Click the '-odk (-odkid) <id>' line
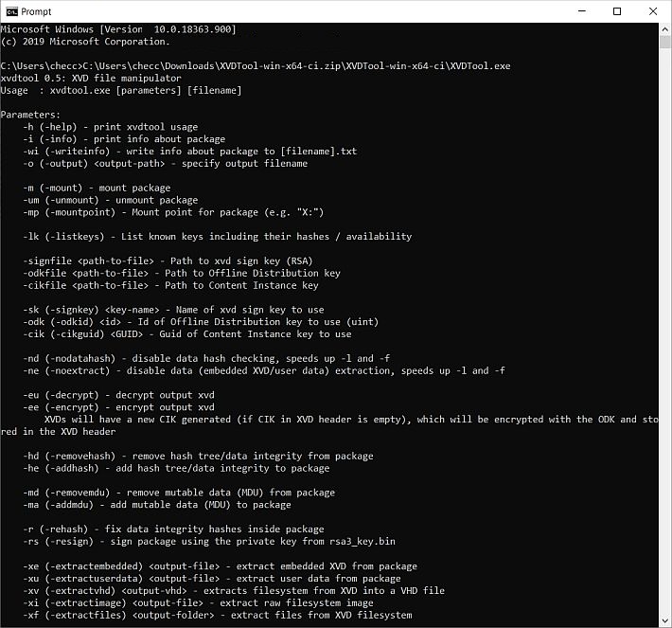 point(201,322)
